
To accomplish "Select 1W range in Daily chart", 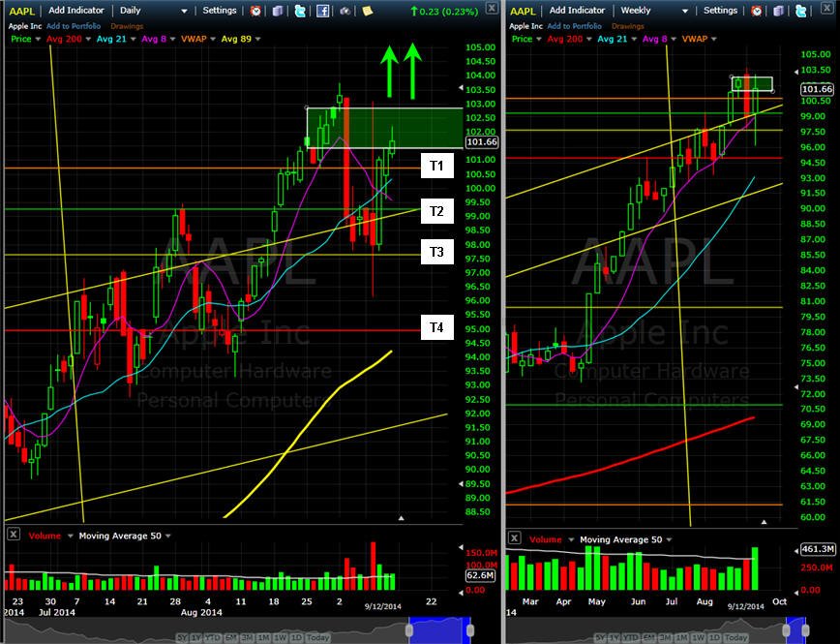I will [x=281, y=638].
